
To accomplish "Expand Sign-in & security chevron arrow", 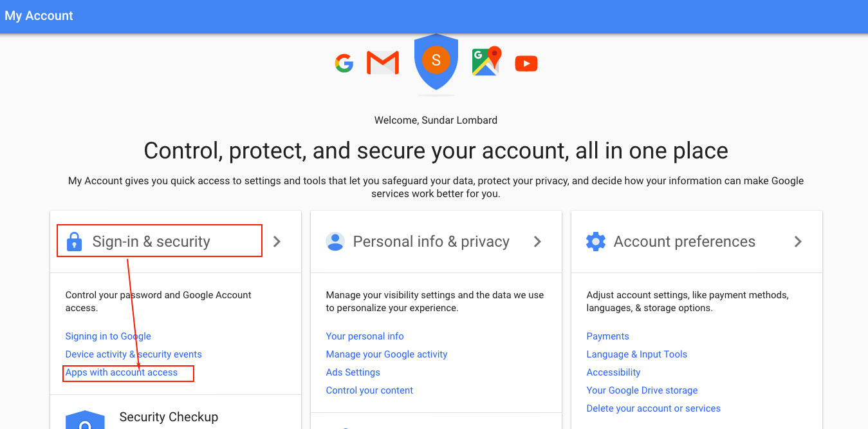I will tap(277, 242).
